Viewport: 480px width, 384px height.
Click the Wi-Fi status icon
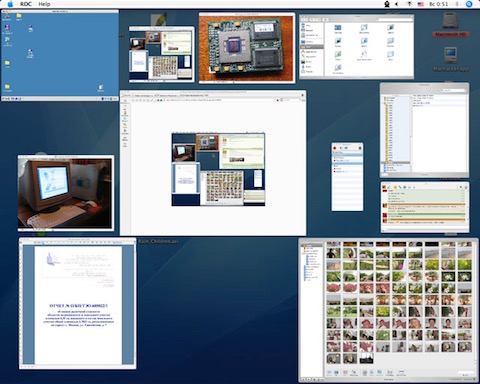click(x=409, y=4)
